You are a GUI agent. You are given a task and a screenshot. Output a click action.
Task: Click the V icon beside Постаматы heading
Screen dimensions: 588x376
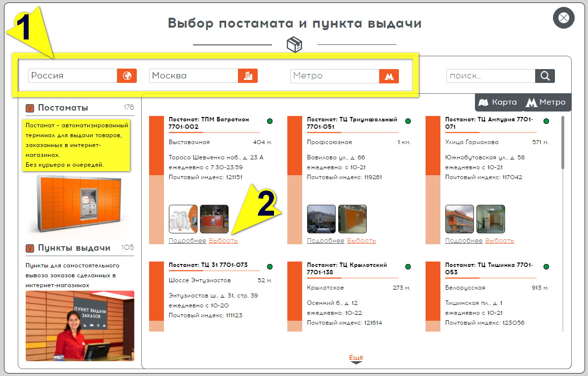pos(30,108)
